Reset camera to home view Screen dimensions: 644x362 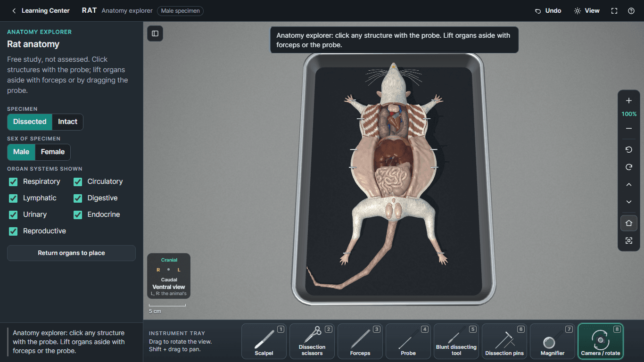629,223
